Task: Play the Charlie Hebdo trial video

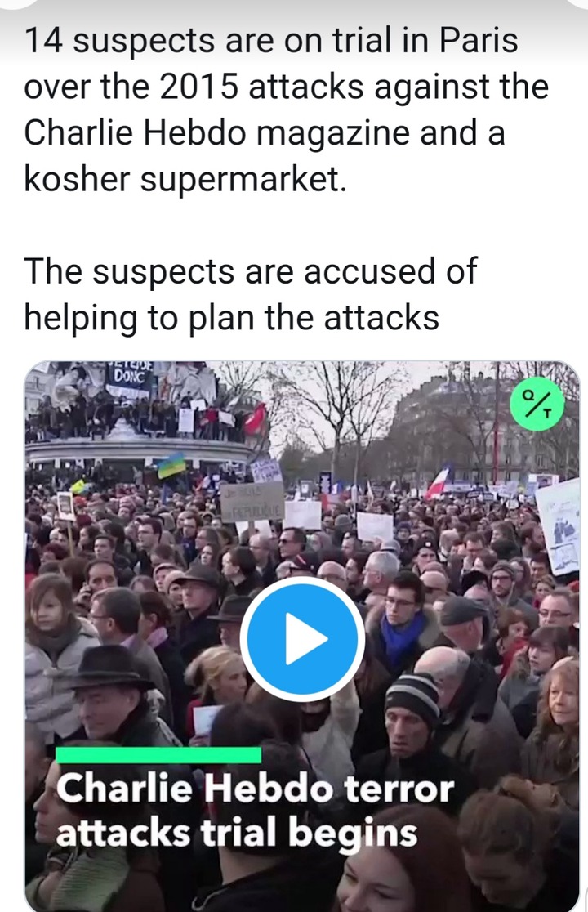Action: coord(302,638)
